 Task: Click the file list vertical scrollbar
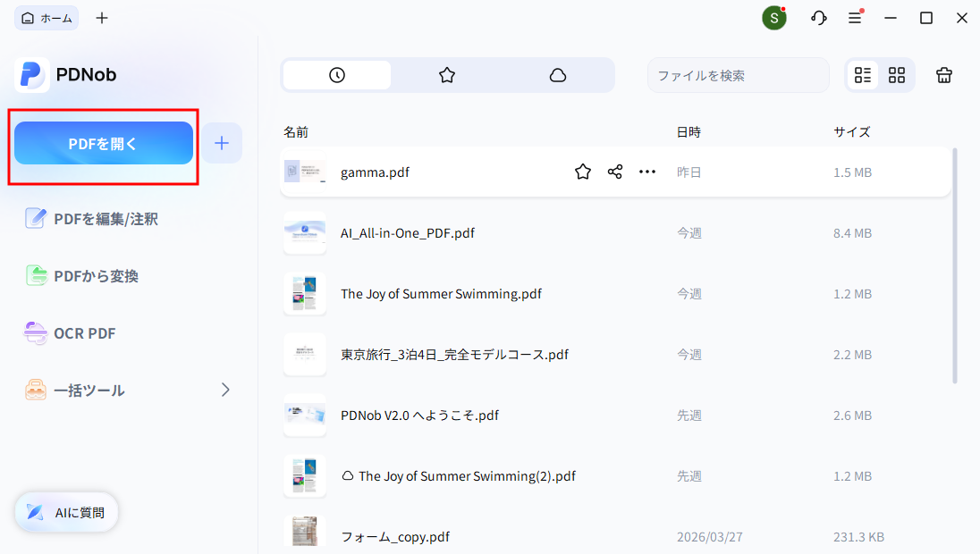pos(954,265)
